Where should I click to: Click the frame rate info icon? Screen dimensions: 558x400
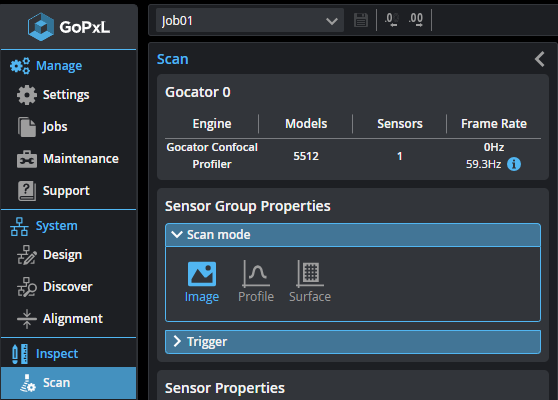click(x=514, y=164)
